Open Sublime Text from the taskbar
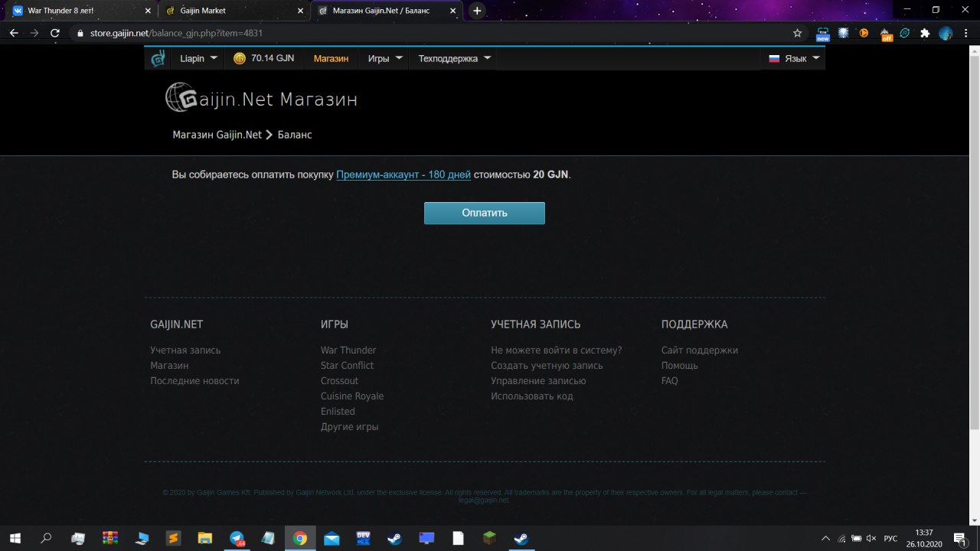Viewport: 980px width, 551px height. (173, 538)
